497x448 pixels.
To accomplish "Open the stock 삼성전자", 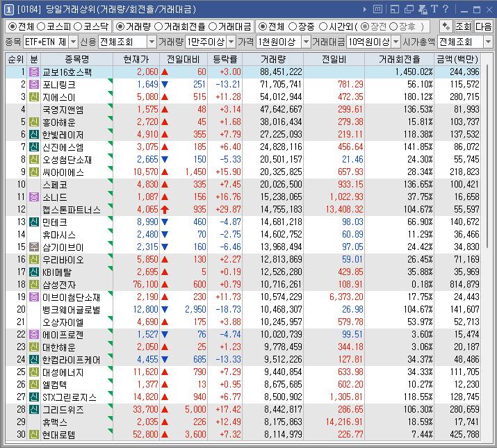I will click(x=59, y=285).
